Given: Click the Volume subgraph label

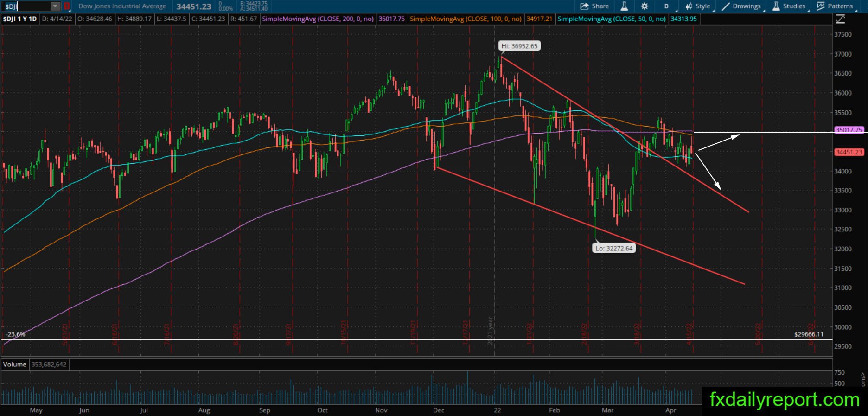Looking at the screenshot, I should click(x=15, y=365).
